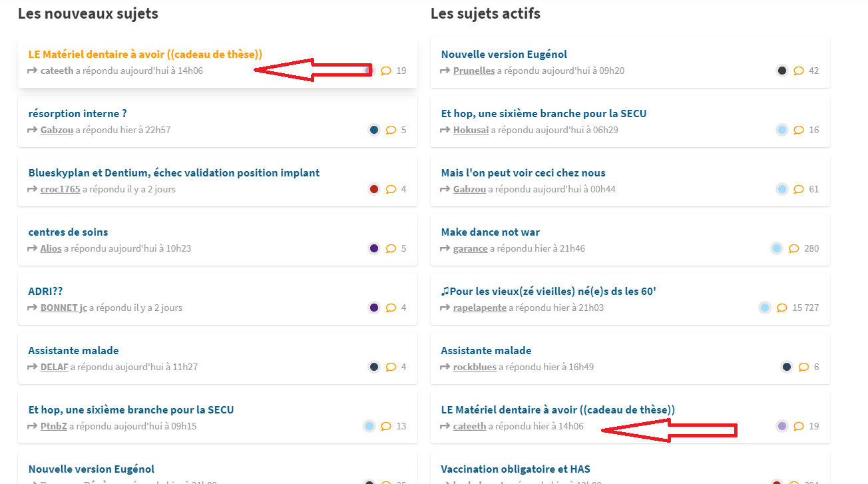868x484 pixels.
Task: Click the comment icon on "Mais l'on peut voir ceci chez nous"
Action: point(799,189)
